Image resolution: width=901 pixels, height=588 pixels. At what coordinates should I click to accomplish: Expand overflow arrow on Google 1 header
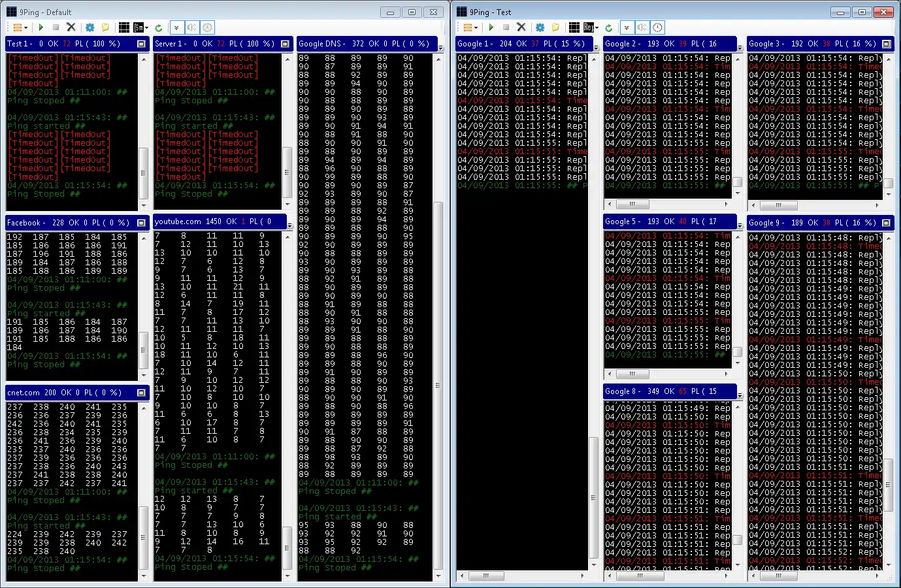click(596, 48)
